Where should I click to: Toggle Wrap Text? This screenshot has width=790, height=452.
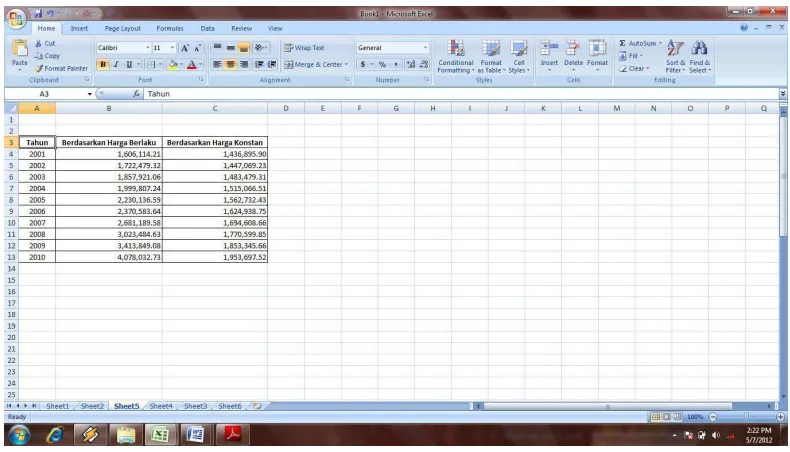[x=304, y=48]
